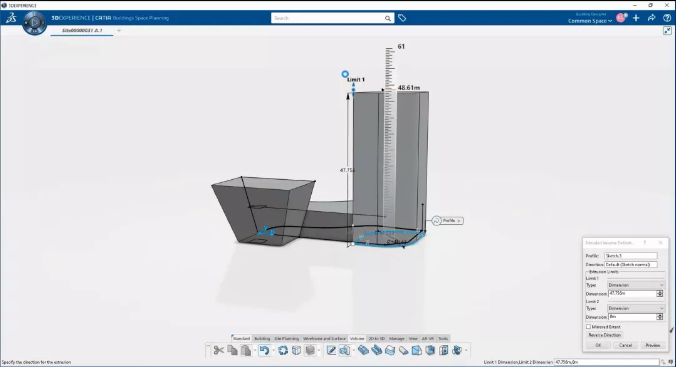
Task: Click the scissors Cut icon
Action: [219, 350]
